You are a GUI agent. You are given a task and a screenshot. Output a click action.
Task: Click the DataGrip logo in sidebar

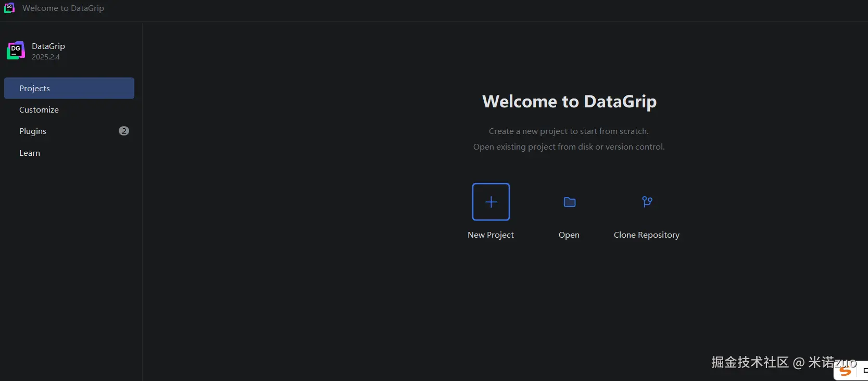pyautogui.click(x=16, y=51)
